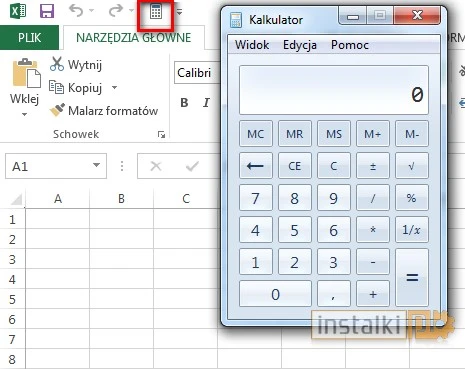Viewport: 465px width, 369px height.
Task: Select row 5 header
Action: pyautogui.click(x=12, y=299)
